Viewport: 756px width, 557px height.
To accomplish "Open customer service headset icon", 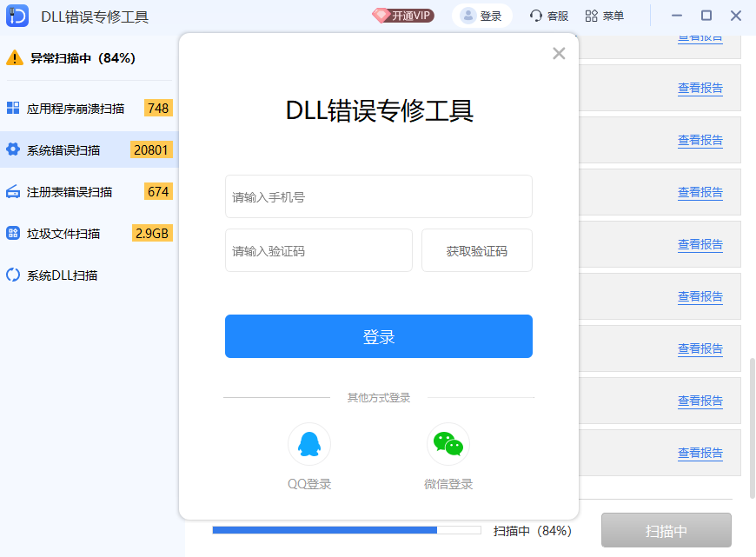I will (535, 16).
